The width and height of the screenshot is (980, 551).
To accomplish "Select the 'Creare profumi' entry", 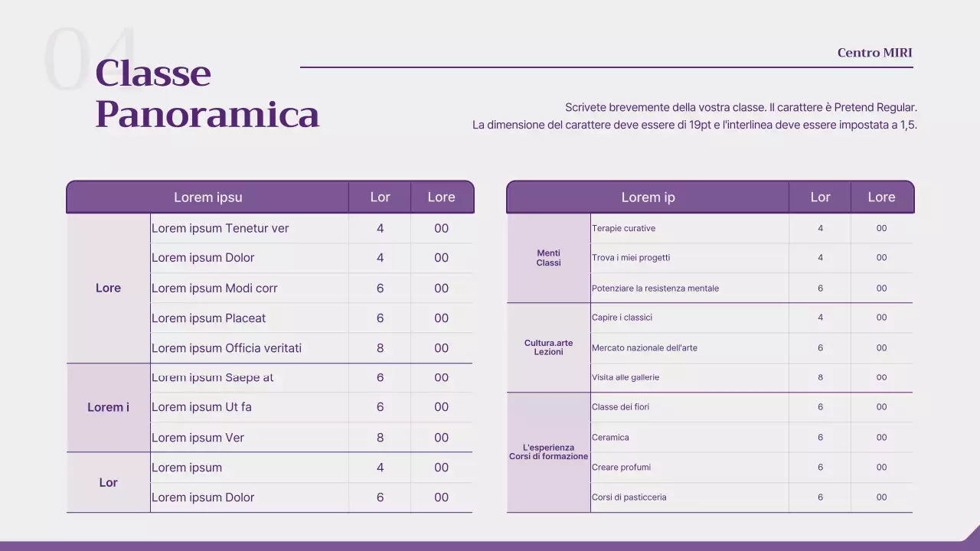I will (x=620, y=467).
